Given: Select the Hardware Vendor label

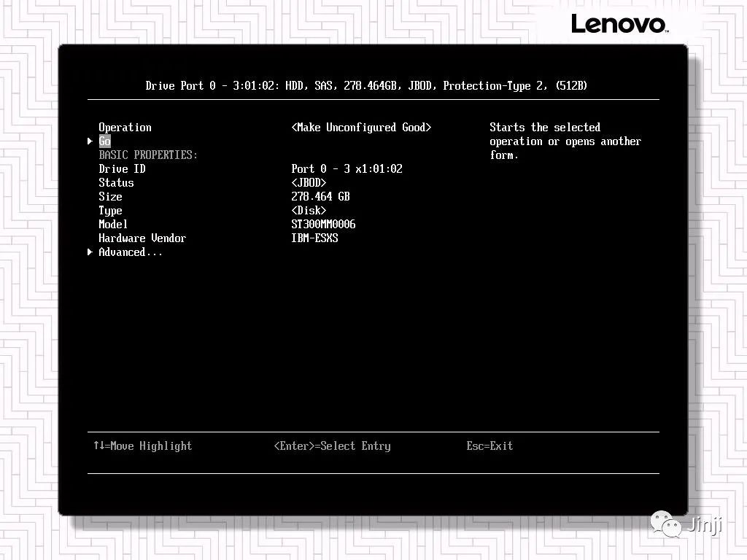Looking at the screenshot, I should pyautogui.click(x=142, y=238).
